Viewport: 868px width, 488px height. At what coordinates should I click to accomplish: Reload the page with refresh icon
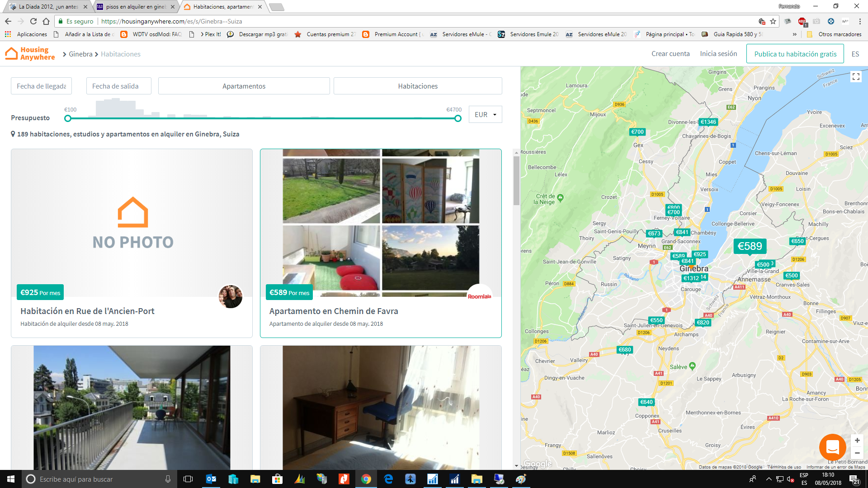coord(33,21)
